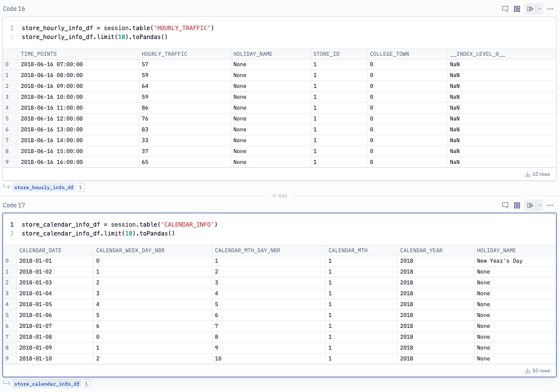Click layout icon for Code 16 cell
Screen dimensions: 560x392
pos(517,9)
